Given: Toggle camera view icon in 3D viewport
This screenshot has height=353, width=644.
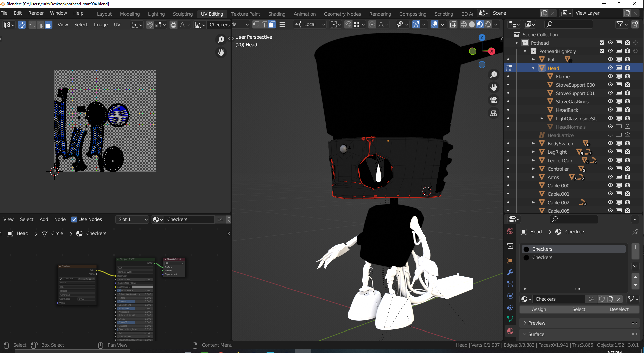Looking at the screenshot, I should [x=494, y=100].
